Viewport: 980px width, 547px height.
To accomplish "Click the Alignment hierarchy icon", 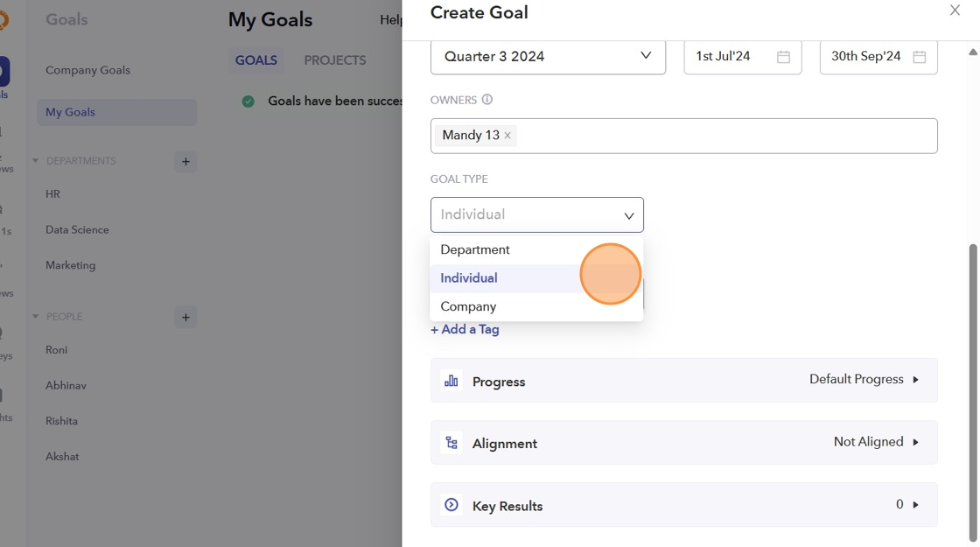I will pyautogui.click(x=451, y=443).
